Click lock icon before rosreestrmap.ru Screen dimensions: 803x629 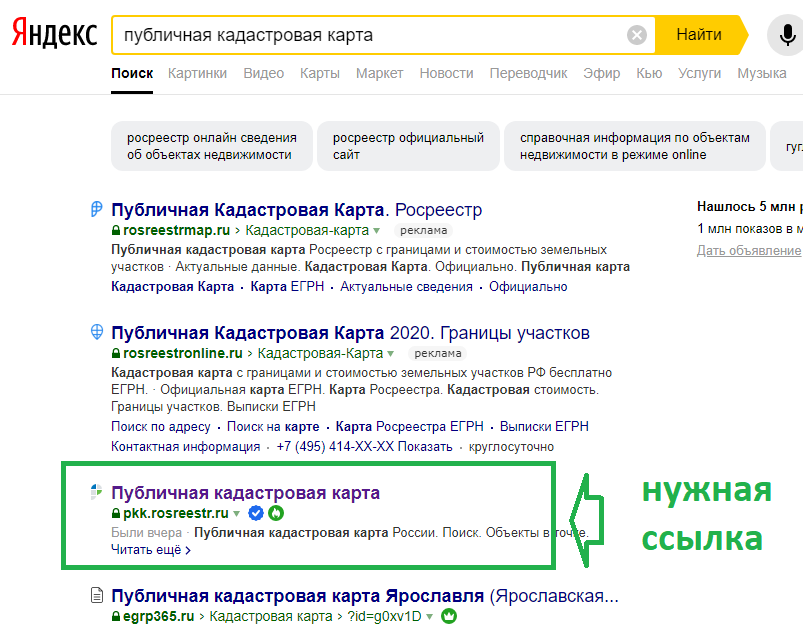[x=116, y=230]
